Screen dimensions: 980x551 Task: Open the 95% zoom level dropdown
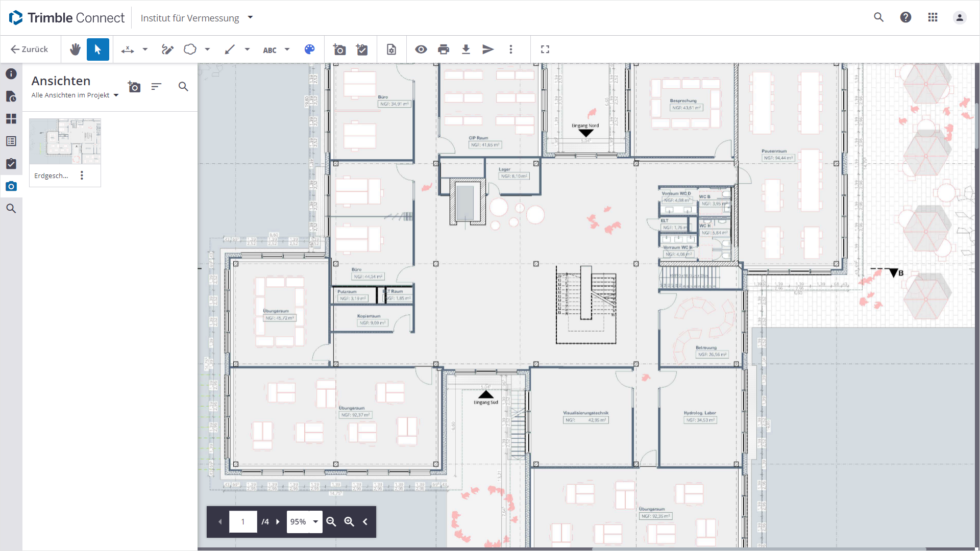point(315,521)
